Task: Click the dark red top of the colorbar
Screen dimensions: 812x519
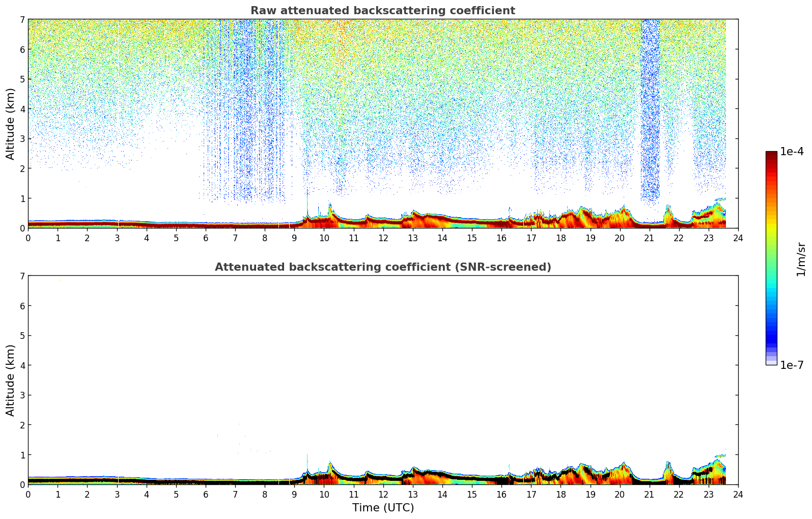Action: pos(771,156)
